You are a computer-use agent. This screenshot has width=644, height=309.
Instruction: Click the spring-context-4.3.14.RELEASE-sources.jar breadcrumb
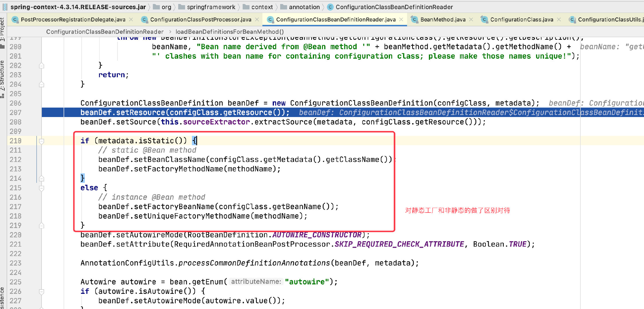[78, 7]
